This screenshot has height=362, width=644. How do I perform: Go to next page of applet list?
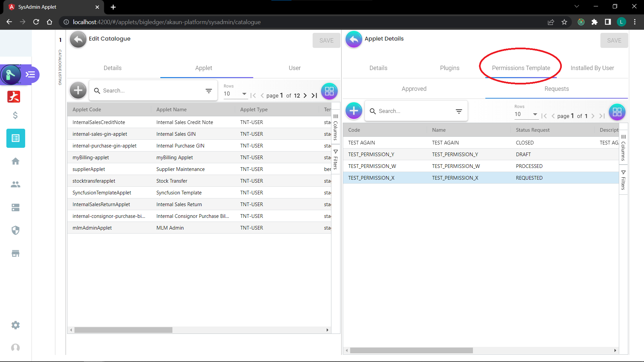click(305, 96)
